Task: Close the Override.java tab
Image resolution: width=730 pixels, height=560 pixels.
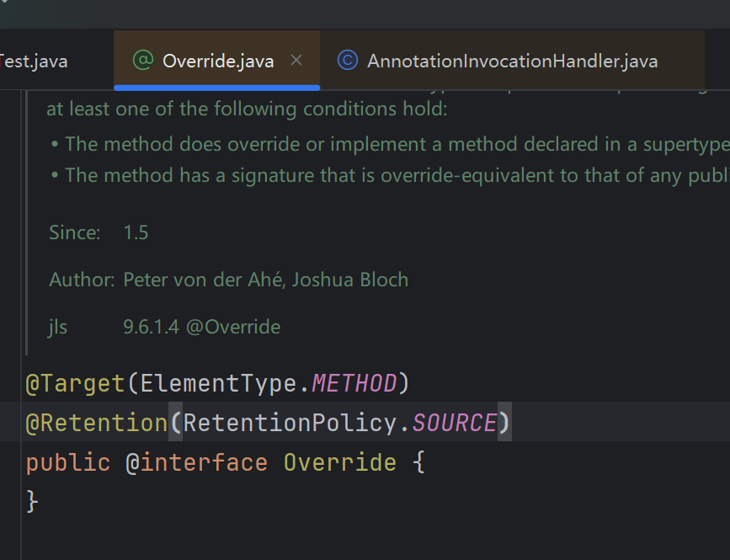Action: tap(296, 61)
